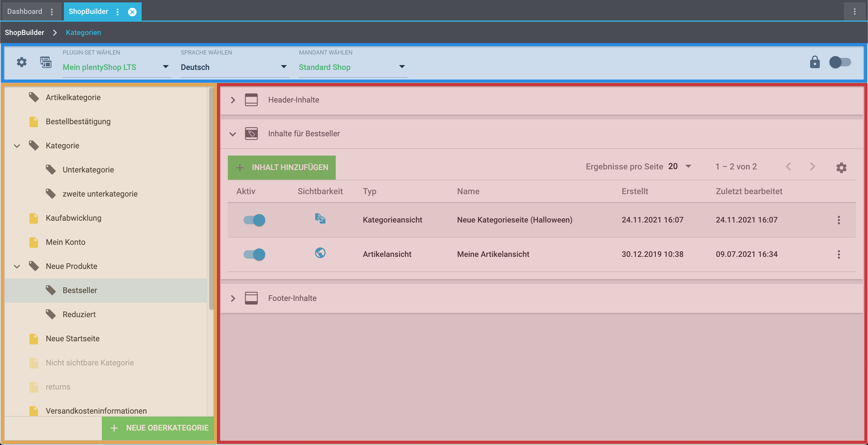The height and width of the screenshot is (445, 868).
Task: Switch to the Dashboard tab
Action: (x=25, y=11)
